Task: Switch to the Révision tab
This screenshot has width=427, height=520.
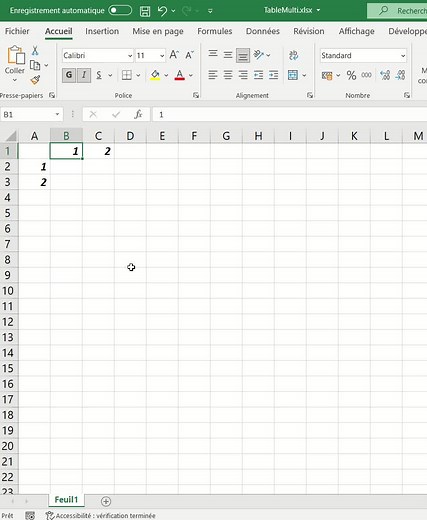Action: (309, 31)
